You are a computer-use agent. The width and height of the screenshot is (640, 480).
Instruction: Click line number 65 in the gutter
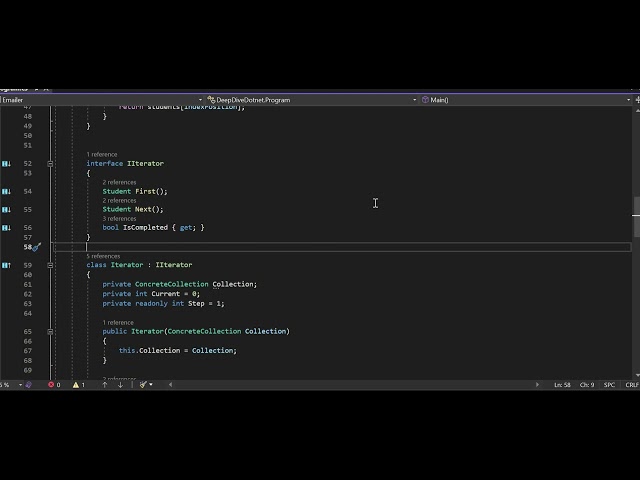click(x=27, y=331)
